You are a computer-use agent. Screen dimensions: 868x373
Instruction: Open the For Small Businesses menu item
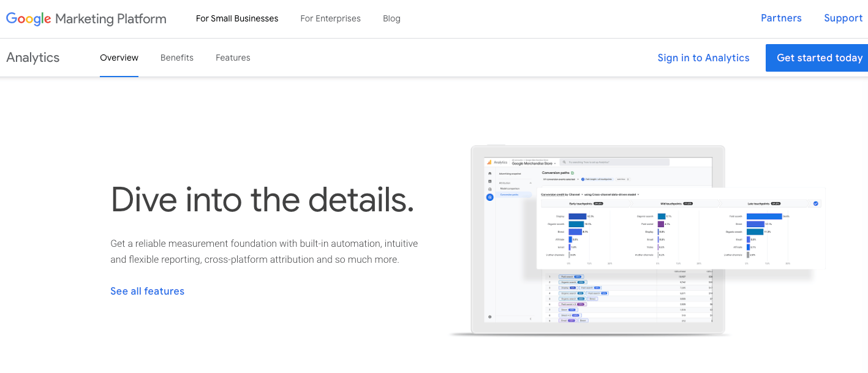coord(237,19)
